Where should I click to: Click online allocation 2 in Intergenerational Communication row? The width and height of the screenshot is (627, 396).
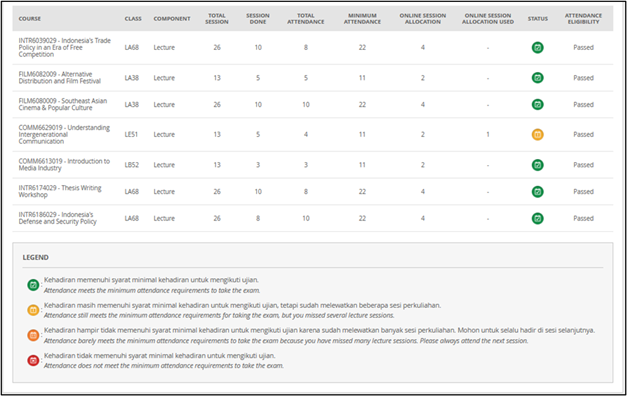(x=423, y=135)
